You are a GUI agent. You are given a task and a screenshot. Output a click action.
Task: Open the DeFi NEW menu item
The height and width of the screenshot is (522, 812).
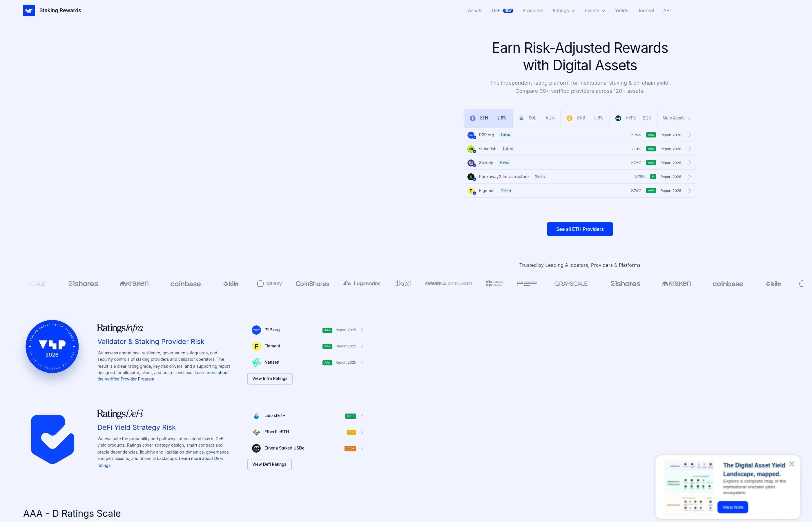[x=502, y=10]
